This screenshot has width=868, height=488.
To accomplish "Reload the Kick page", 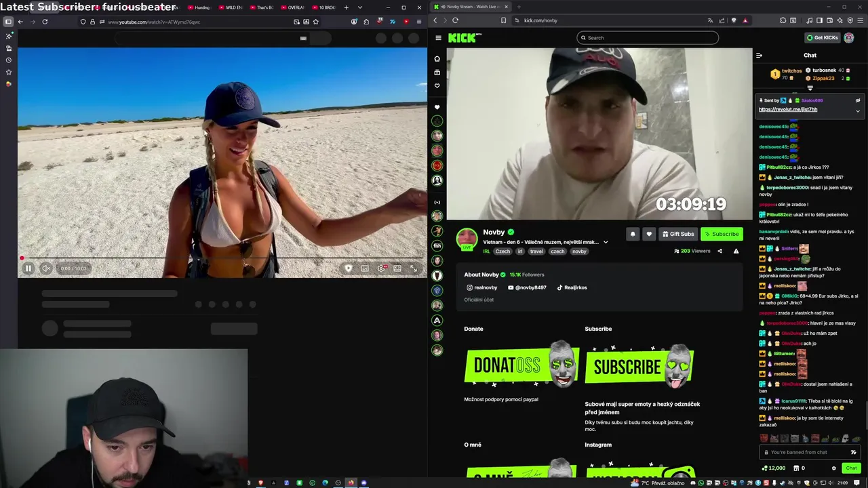I will 455,20.
